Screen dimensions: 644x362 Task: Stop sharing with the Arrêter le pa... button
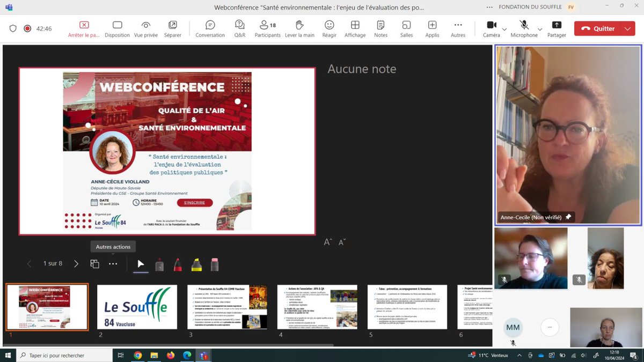coord(84,28)
